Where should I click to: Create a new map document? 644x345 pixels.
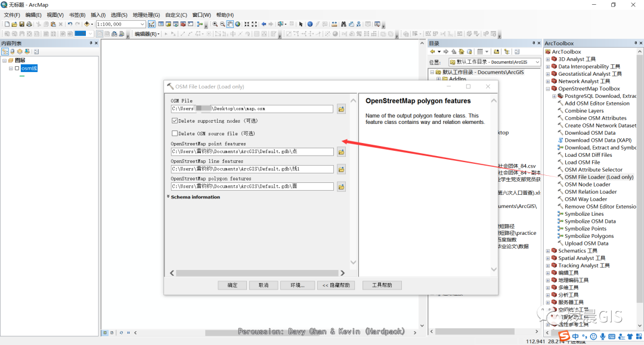7,24
